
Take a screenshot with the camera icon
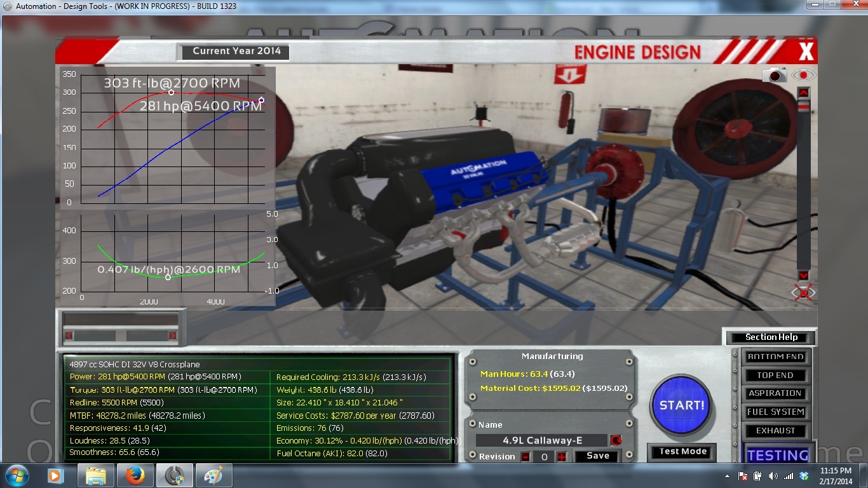[775, 75]
